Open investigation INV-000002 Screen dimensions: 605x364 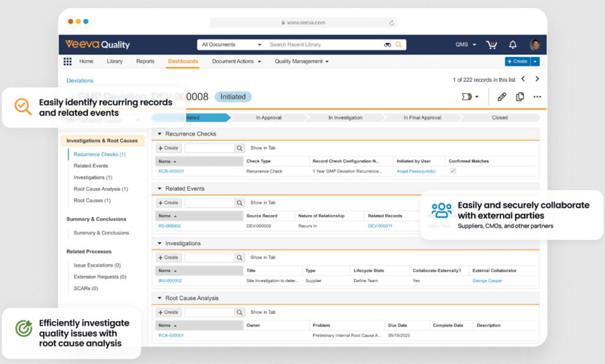click(x=170, y=281)
